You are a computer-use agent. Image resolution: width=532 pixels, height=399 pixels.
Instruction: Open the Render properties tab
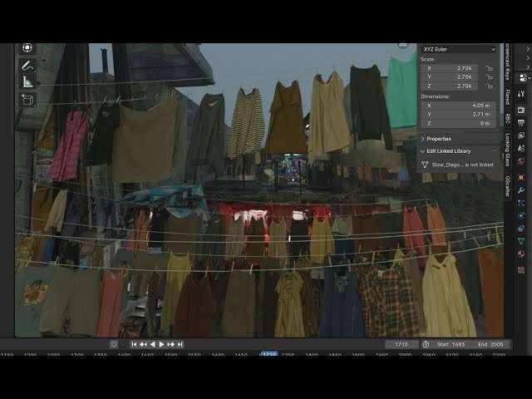pyautogui.click(x=521, y=110)
